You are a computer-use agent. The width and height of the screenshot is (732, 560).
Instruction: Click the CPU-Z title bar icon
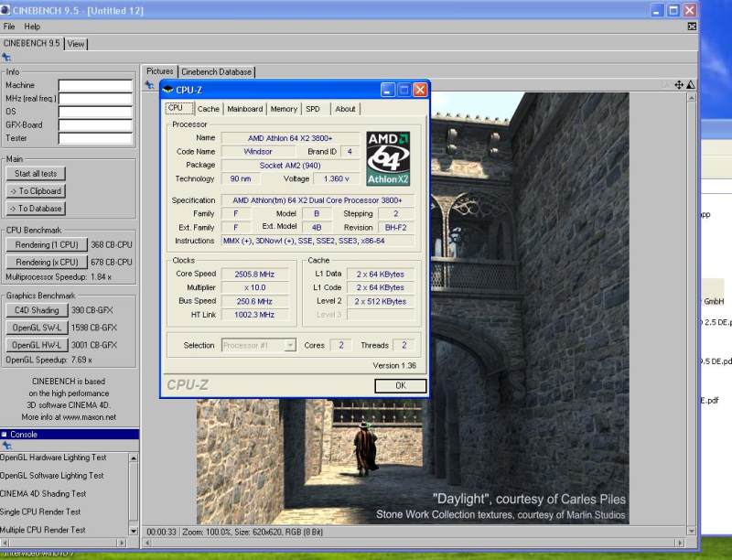168,90
